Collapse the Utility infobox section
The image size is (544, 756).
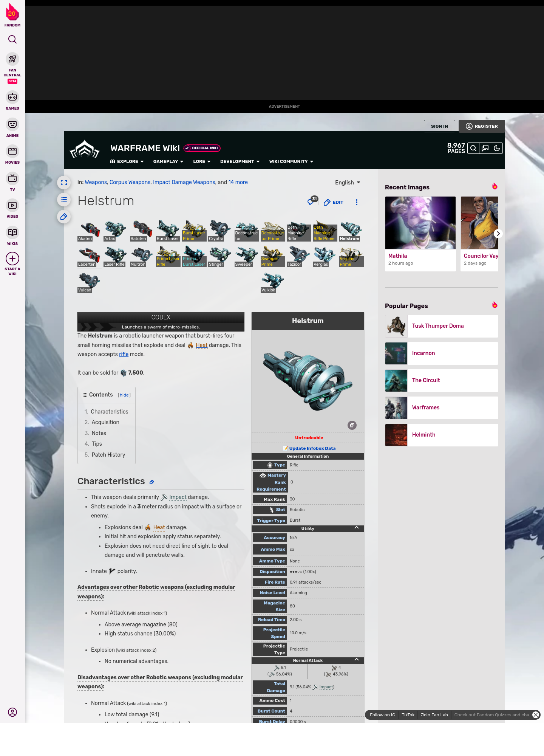pos(356,528)
